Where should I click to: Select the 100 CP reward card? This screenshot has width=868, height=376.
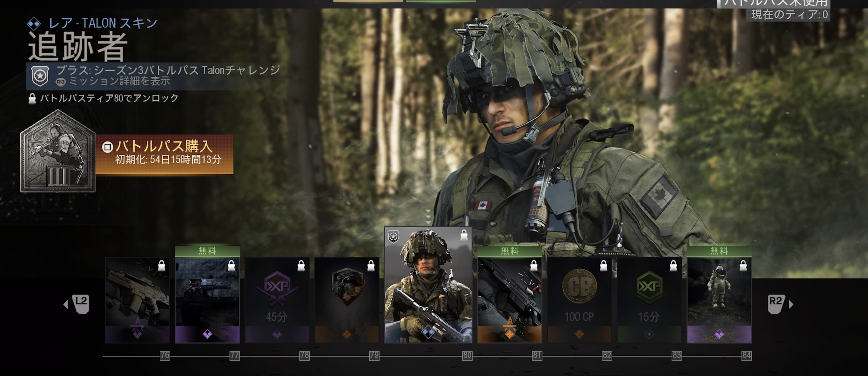pyautogui.click(x=579, y=300)
